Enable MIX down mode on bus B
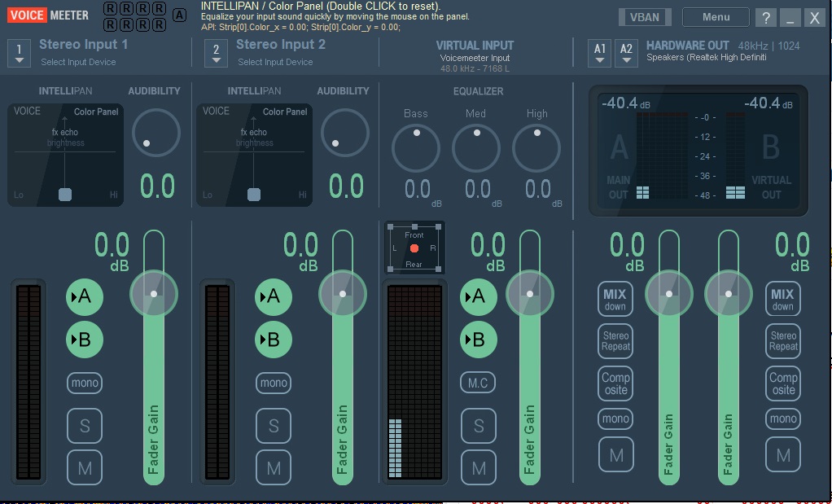Image resolution: width=832 pixels, height=504 pixels. (x=782, y=299)
